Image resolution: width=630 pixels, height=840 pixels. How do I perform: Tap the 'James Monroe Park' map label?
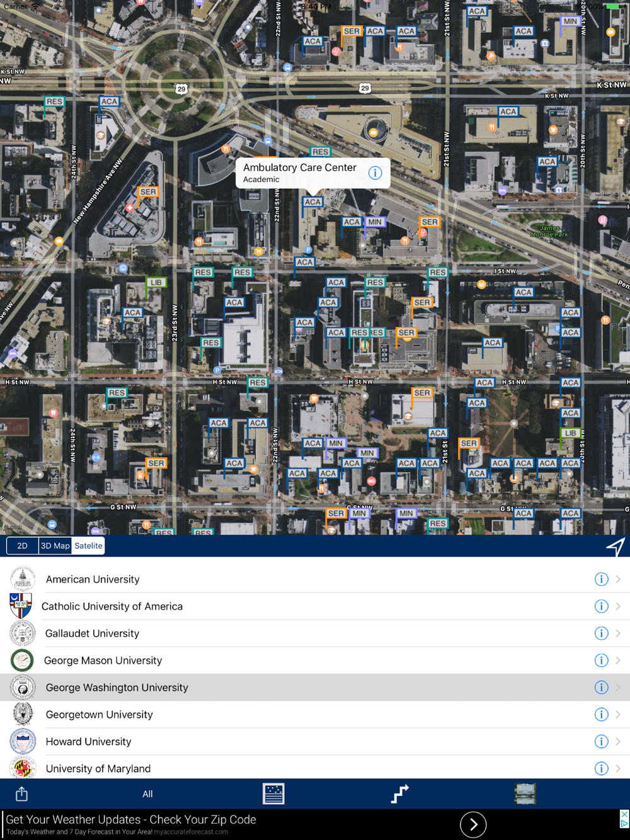(549, 231)
